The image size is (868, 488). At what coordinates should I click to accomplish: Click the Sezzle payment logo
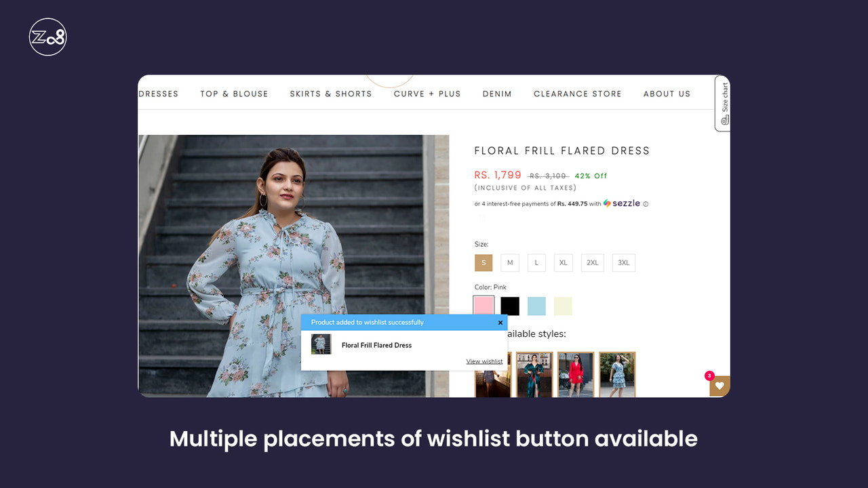coord(621,203)
